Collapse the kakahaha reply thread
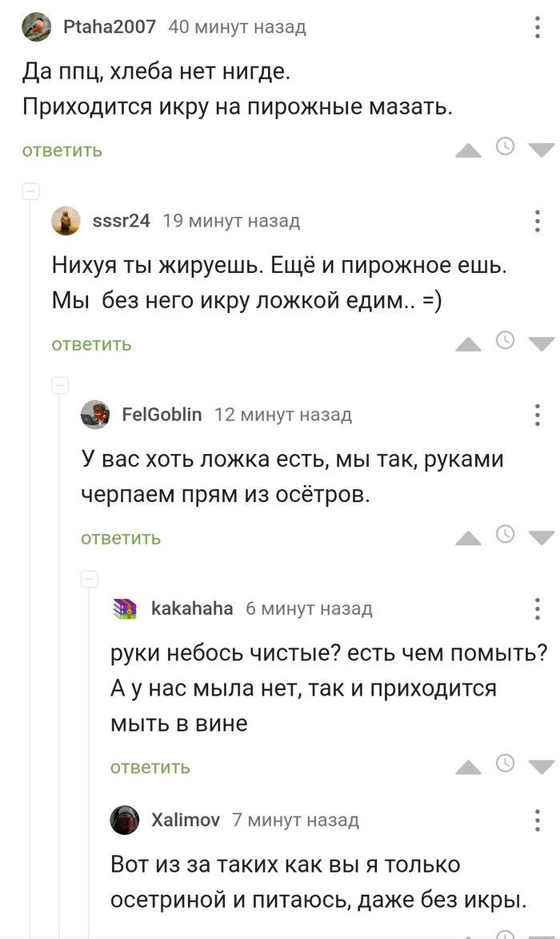This screenshot has height=939, width=560. pos(90,579)
